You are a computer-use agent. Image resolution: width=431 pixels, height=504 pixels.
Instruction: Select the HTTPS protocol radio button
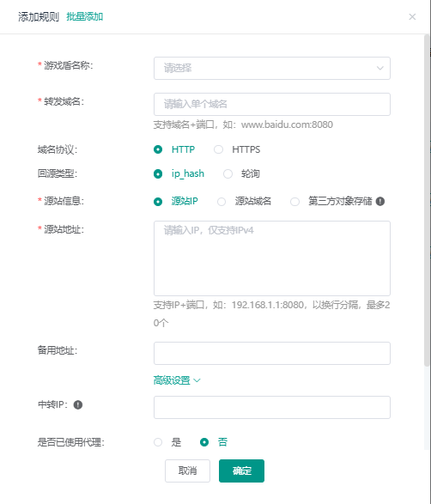click(219, 149)
